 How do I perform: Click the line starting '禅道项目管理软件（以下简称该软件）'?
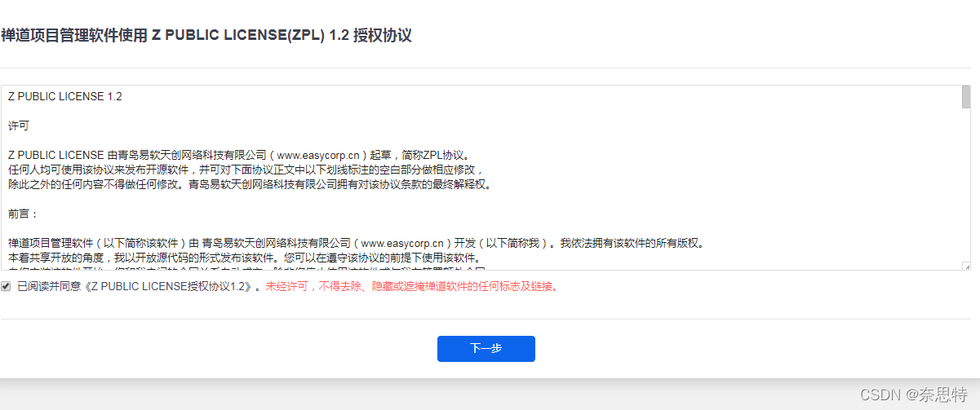[356, 243]
